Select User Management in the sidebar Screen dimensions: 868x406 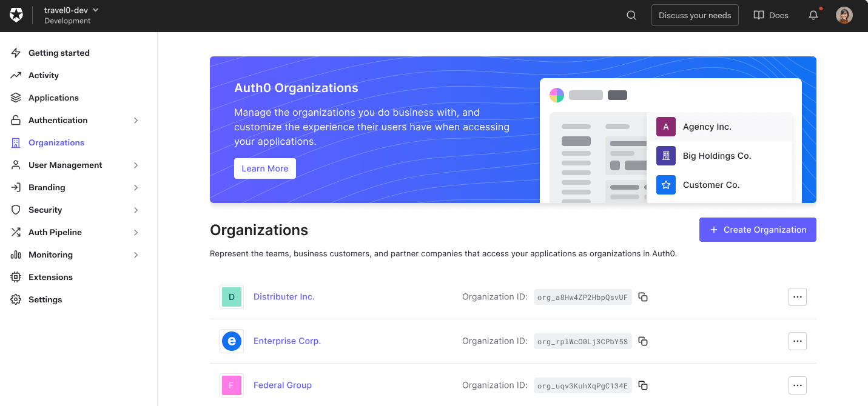[65, 165]
